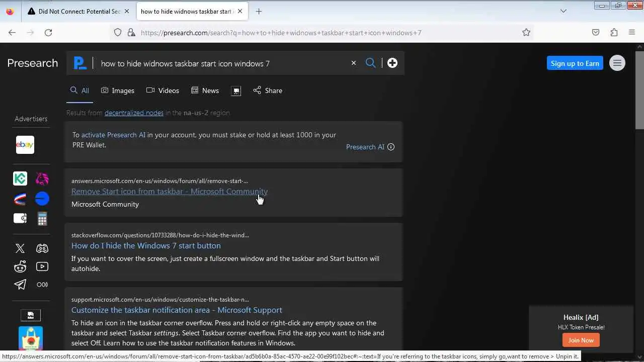Click the page vertical scrollbar
Screen dimensions: 644x362
[x=639, y=89]
